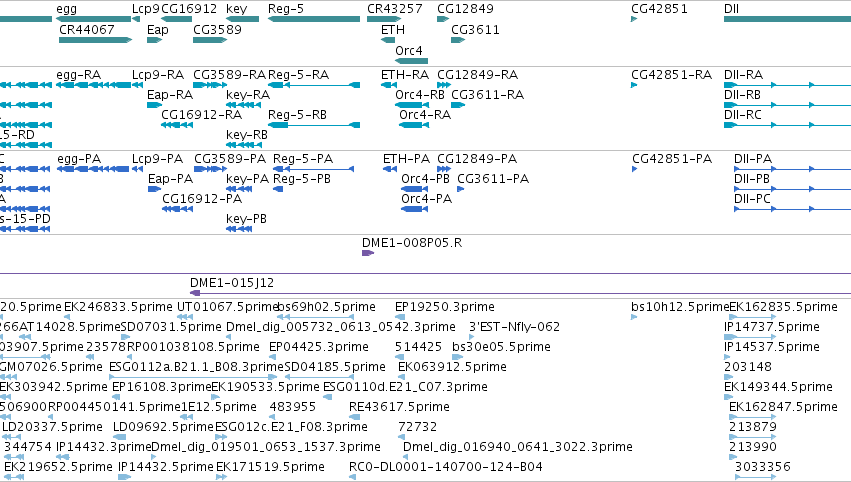Viewport: 851px width, 482px height.
Task: Select the key-PB protein label
Action: pyautogui.click(x=246, y=219)
